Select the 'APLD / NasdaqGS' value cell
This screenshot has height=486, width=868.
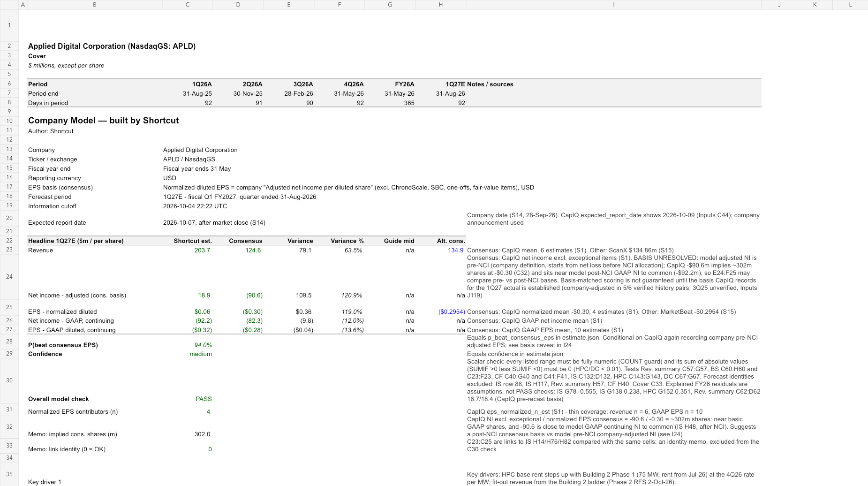click(x=189, y=159)
